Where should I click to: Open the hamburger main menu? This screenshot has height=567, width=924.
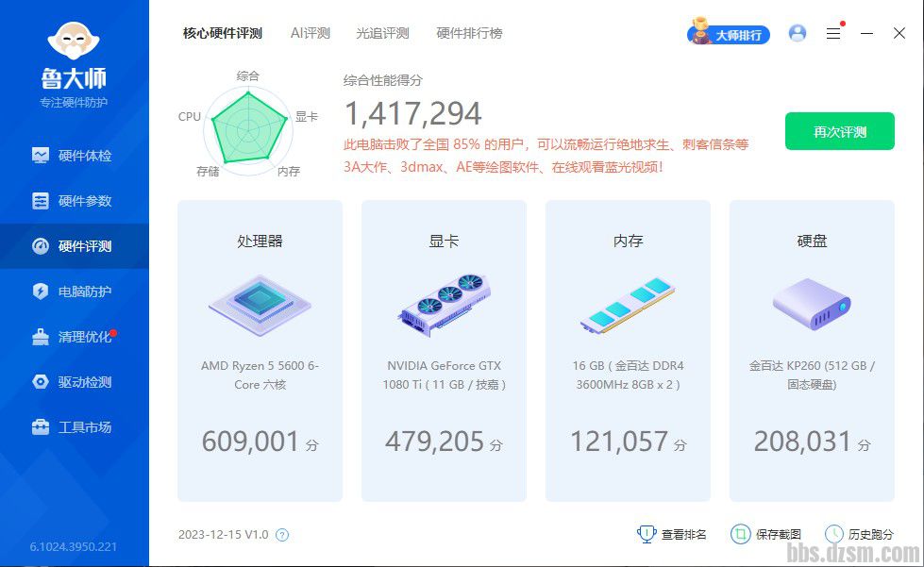click(833, 33)
